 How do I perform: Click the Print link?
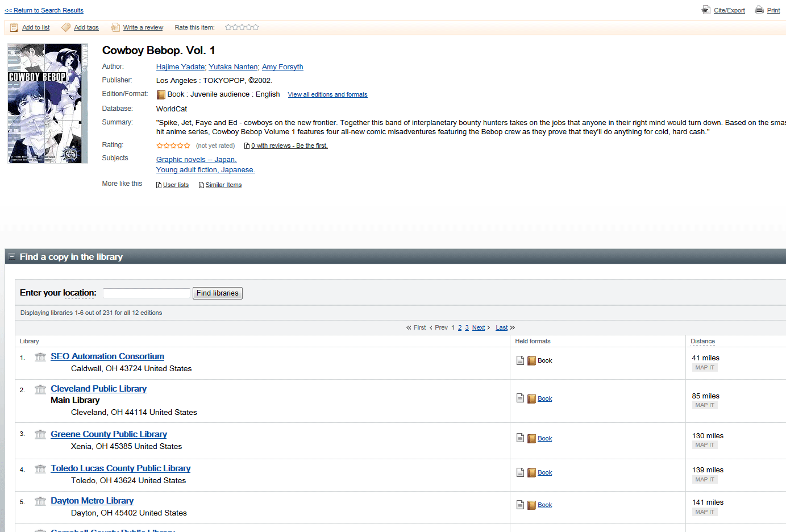pos(773,10)
